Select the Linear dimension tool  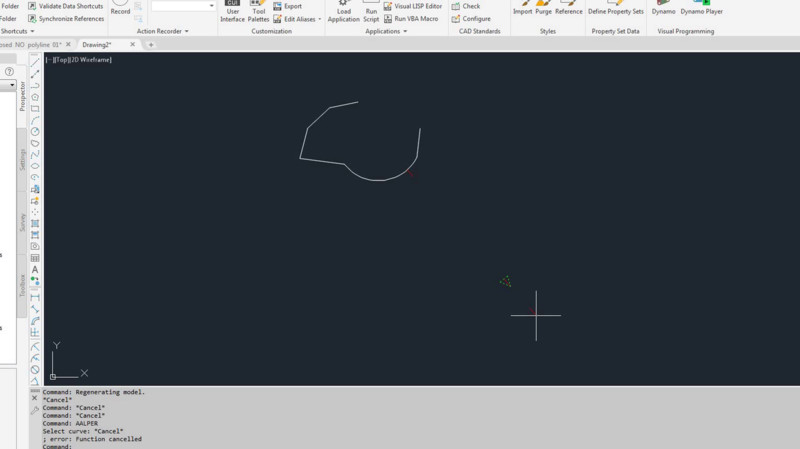tap(35, 297)
